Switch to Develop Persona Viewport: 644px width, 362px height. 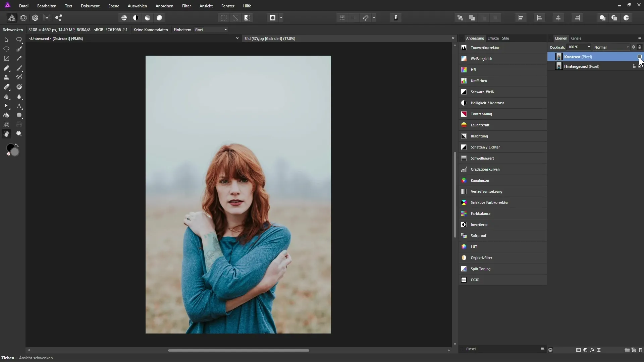pyautogui.click(x=35, y=18)
